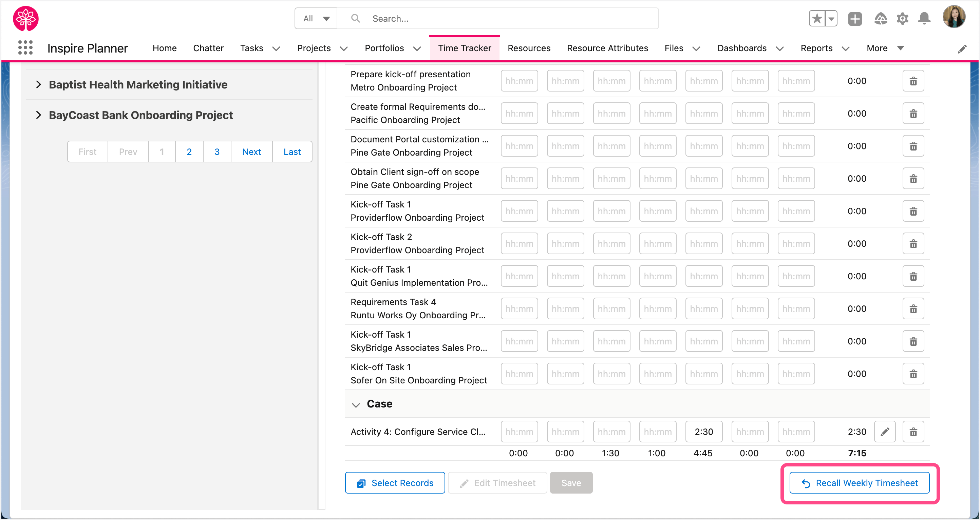
Task: Open the Notifications bell icon
Action: tap(924, 18)
